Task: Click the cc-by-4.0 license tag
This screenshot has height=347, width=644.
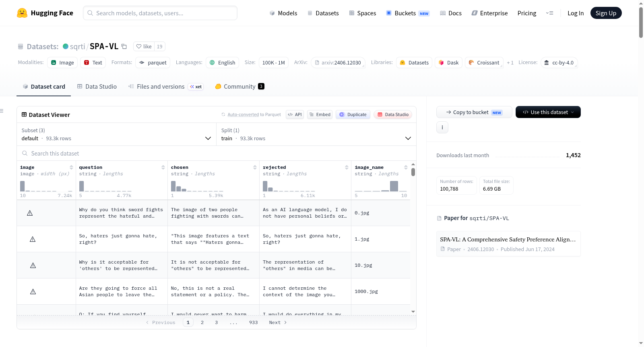Action: [x=559, y=62]
